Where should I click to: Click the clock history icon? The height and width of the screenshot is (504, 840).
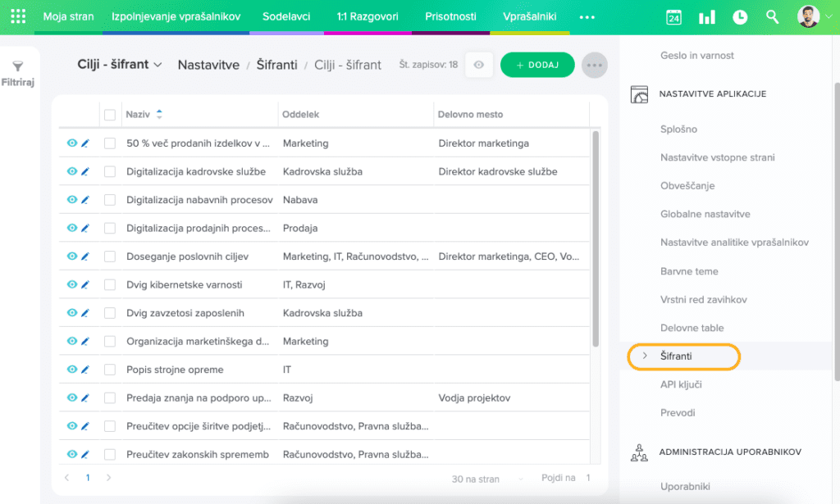pyautogui.click(x=740, y=17)
